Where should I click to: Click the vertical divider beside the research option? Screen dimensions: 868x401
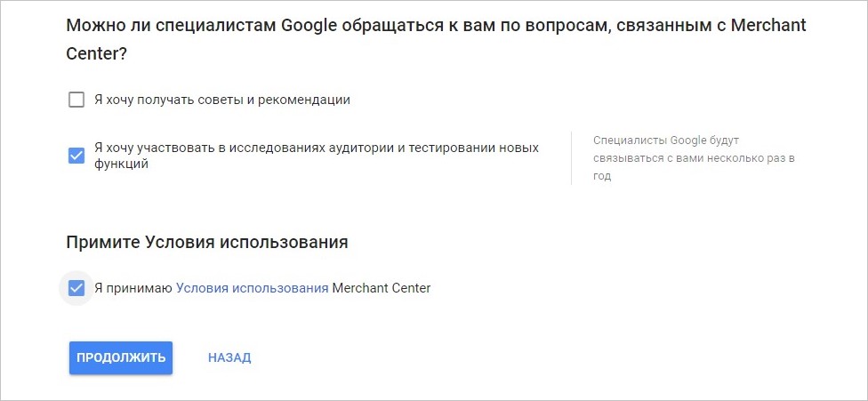[x=571, y=158]
